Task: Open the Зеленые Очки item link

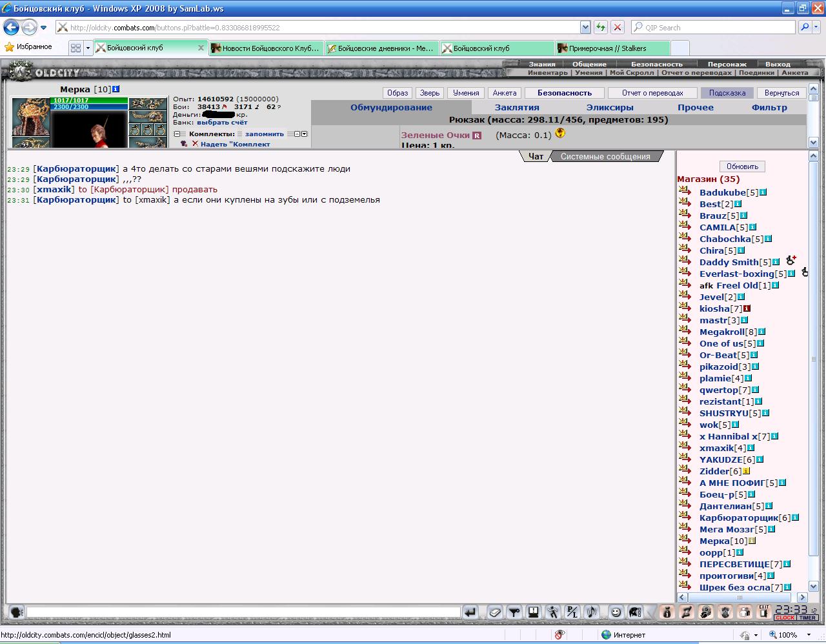Action: coord(436,135)
